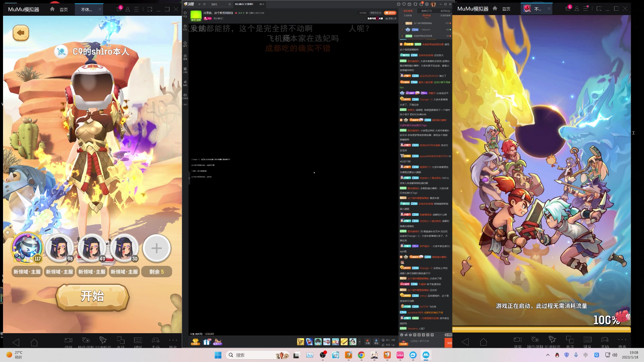
Task: Send the airplane gift
Action: pos(327,342)
